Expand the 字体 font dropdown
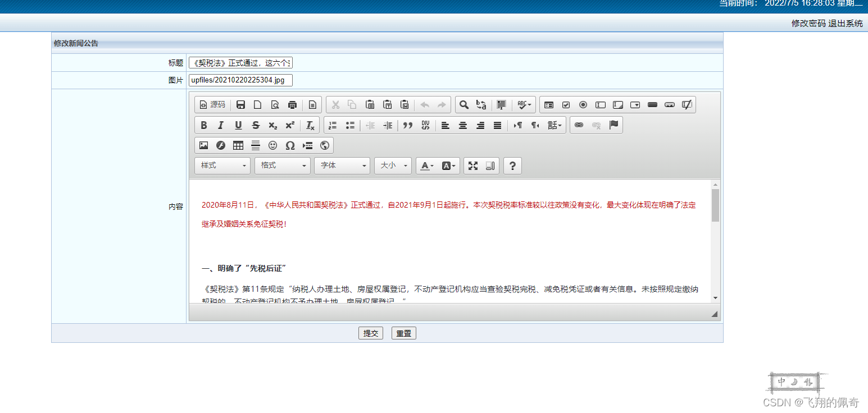868x413 pixels. 342,166
